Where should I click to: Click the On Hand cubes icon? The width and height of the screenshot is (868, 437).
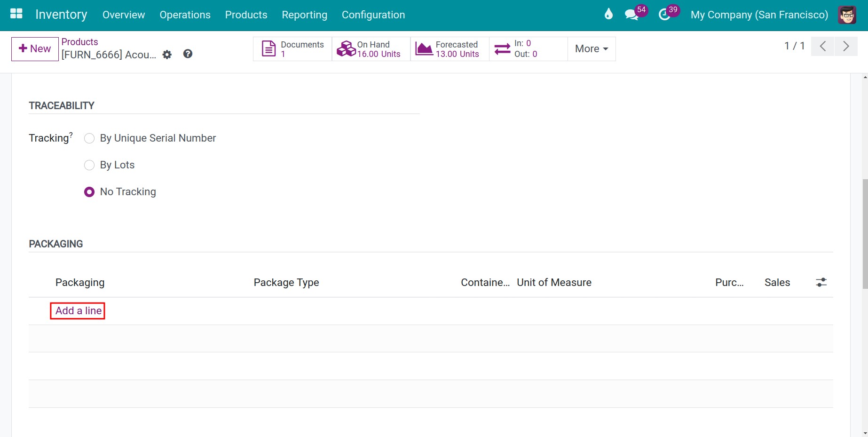point(347,48)
